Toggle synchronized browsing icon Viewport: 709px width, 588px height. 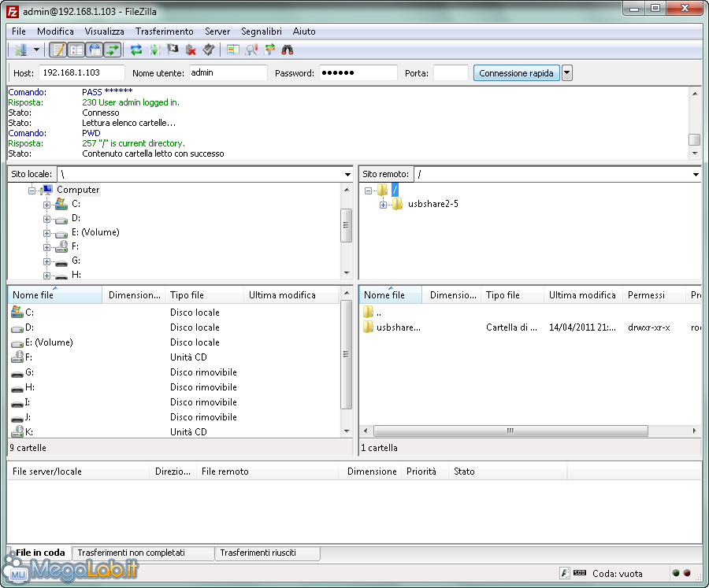coord(270,50)
